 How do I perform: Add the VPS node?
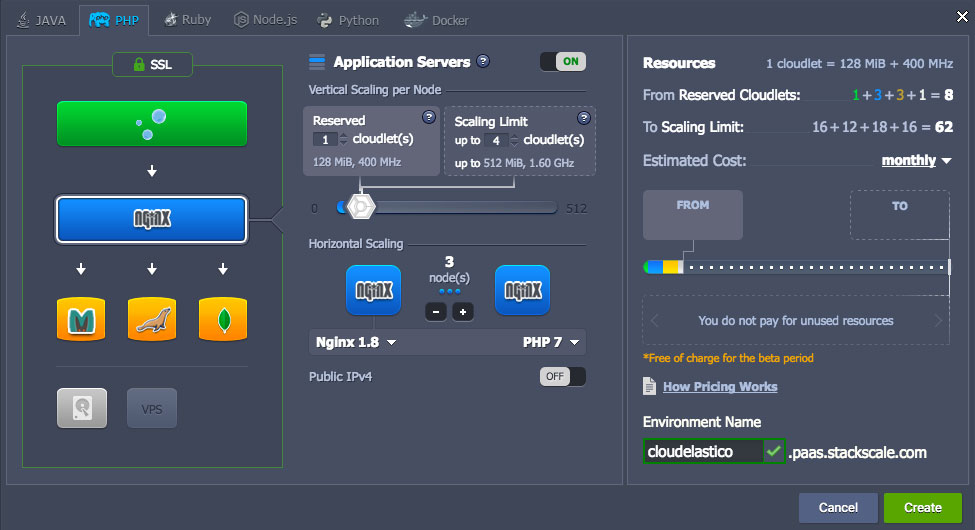pos(152,408)
